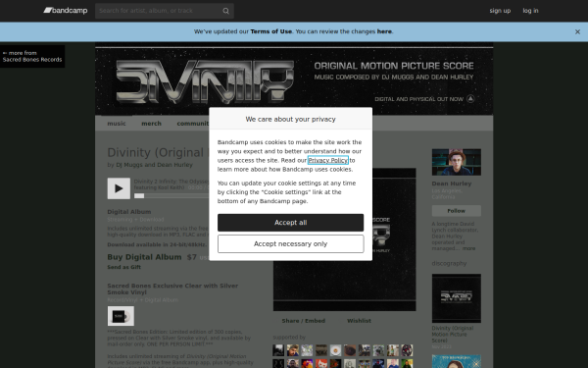Open the Terms of Use link
The width and height of the screenshot is (588, 368).
pos(270,31)
